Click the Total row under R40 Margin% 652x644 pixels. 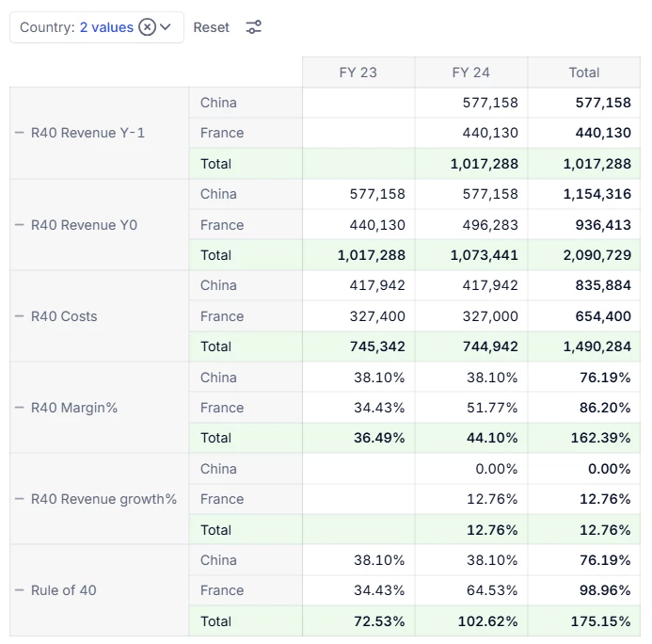click(x=216, y=438)
